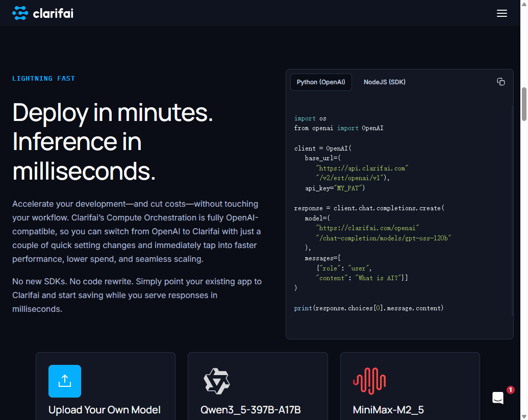Click the Clarifai logo icon
This screenshot has height=420, width=528.
coord(19,13)
